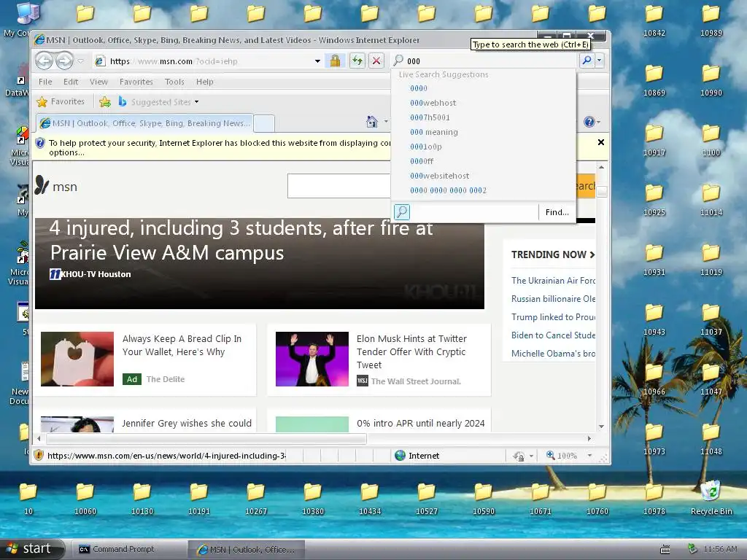
Task: Click the horizontal scrollbar right arrow
Action: (589, 438)
